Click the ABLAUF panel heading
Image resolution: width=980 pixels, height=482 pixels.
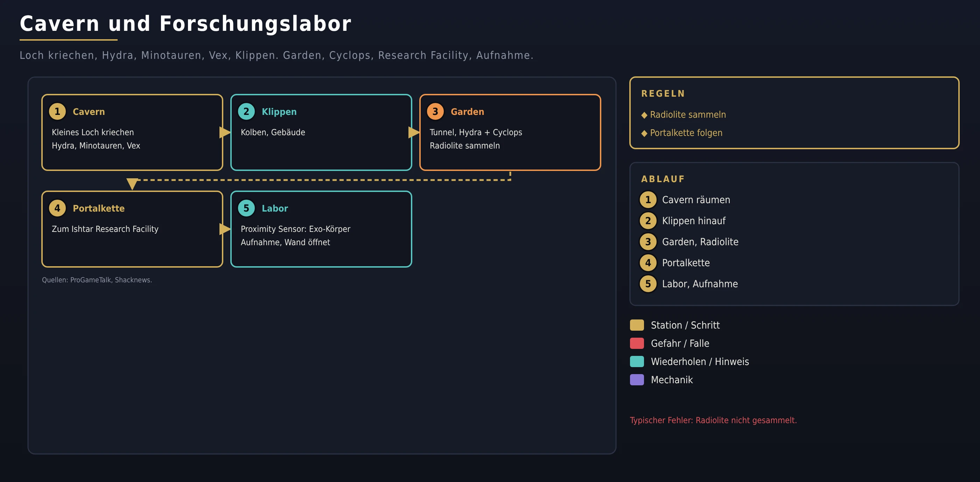coord(663,179)
